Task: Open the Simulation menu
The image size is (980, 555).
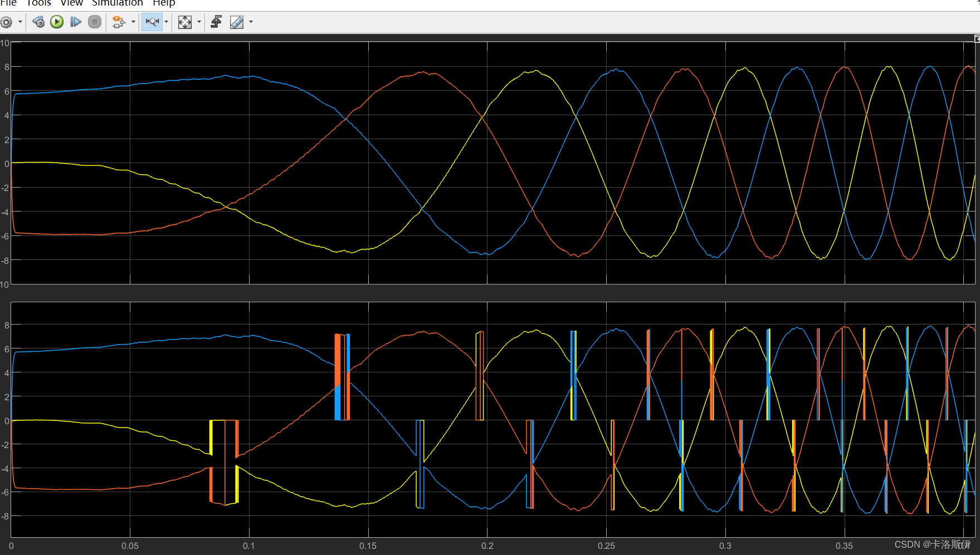Action: coord(117,3)
